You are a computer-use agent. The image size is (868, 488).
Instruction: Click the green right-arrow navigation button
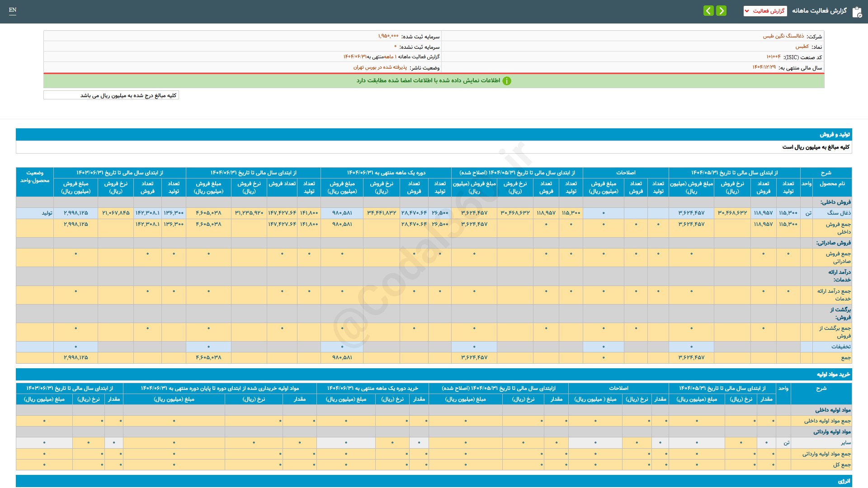722,10
